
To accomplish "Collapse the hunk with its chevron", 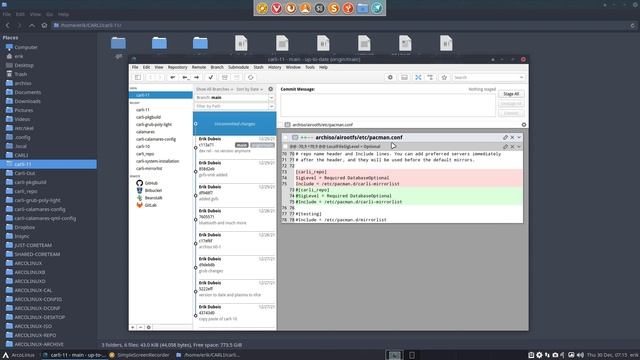I will point(519,146).
